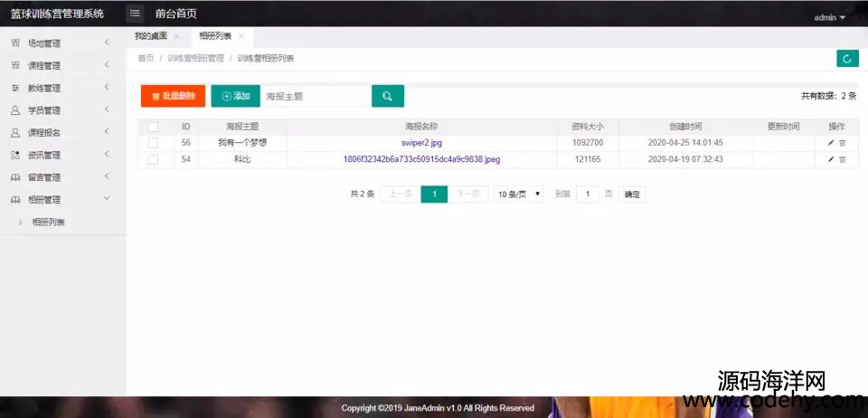
Task: Click the 留言管理 book icon
Action: [x=15, y=177]
